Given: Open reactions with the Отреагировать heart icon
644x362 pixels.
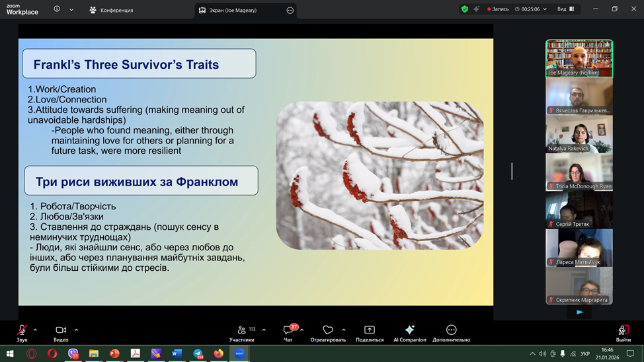Looking at the screenshot, I should 328,330.
